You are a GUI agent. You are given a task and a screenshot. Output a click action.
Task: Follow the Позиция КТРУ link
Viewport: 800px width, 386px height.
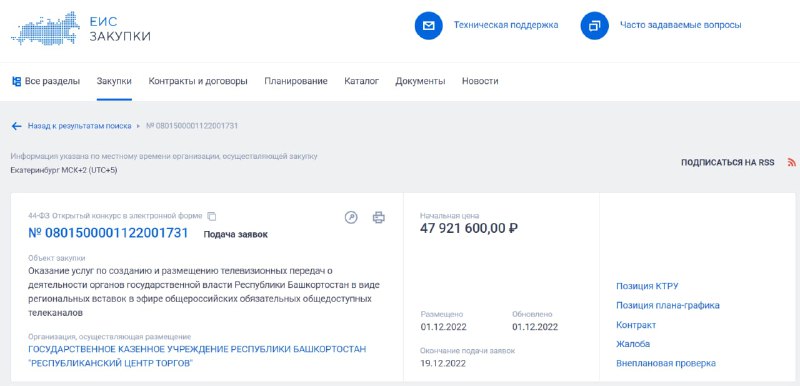coord(647,286)
